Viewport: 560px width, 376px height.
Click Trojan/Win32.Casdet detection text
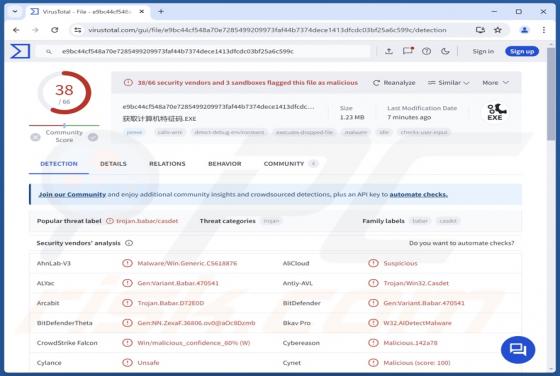click(x=416, y=284)
